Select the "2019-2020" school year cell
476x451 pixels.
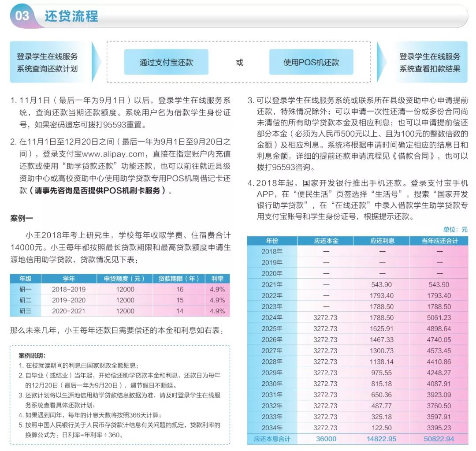coord(69,300)
